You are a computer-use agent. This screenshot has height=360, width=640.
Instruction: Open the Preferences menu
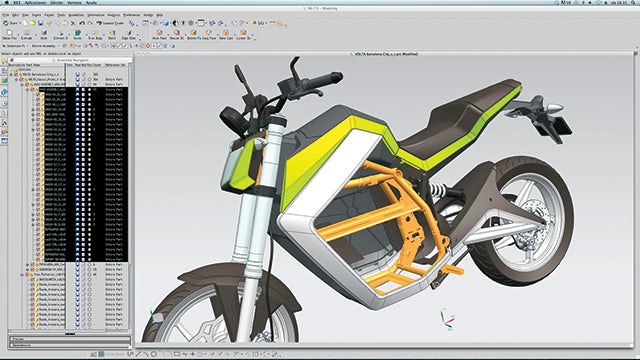coord(131,15)
